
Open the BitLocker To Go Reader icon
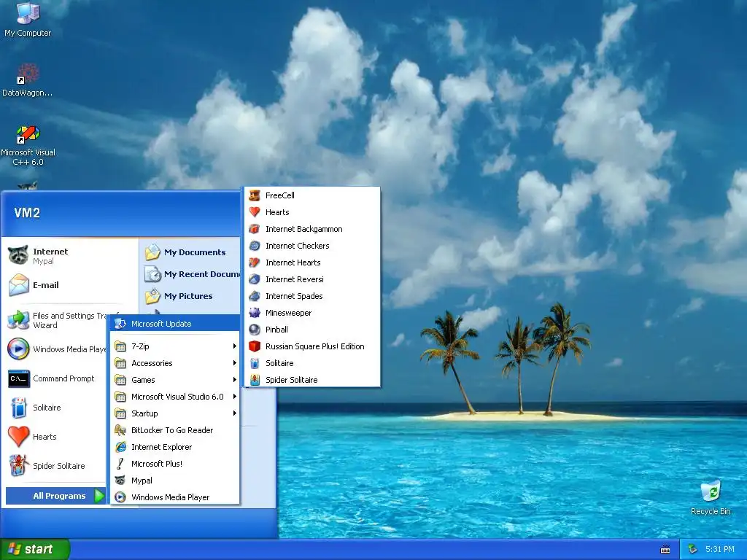tap(120, 430)
